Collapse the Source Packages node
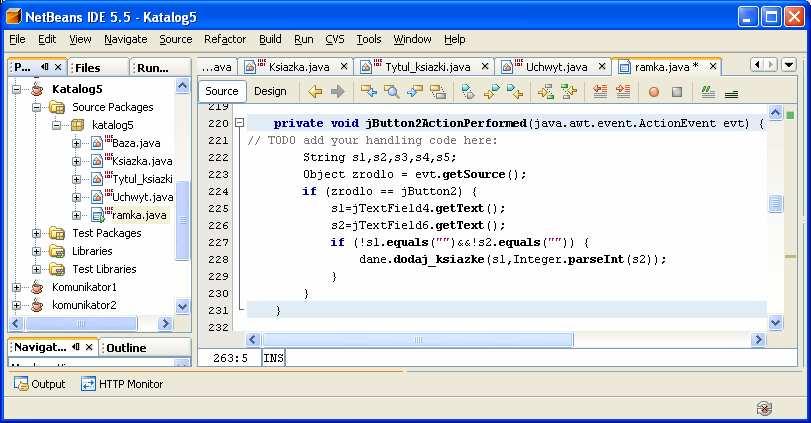Screen dimensions: 811x423 click(x=36, y=108)
